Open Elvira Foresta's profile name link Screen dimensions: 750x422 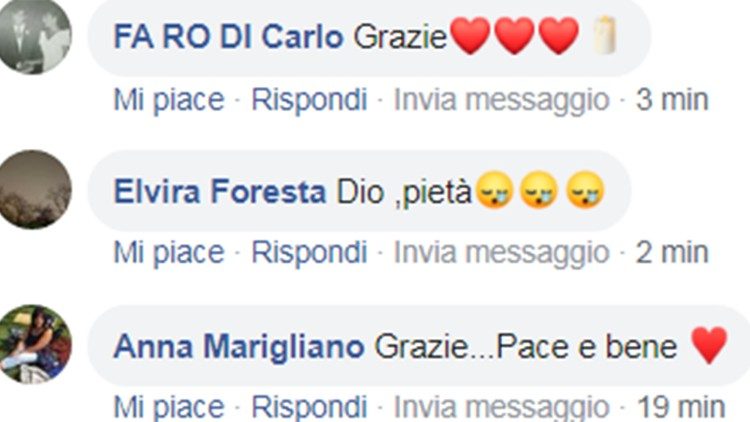tap(220, 191)
